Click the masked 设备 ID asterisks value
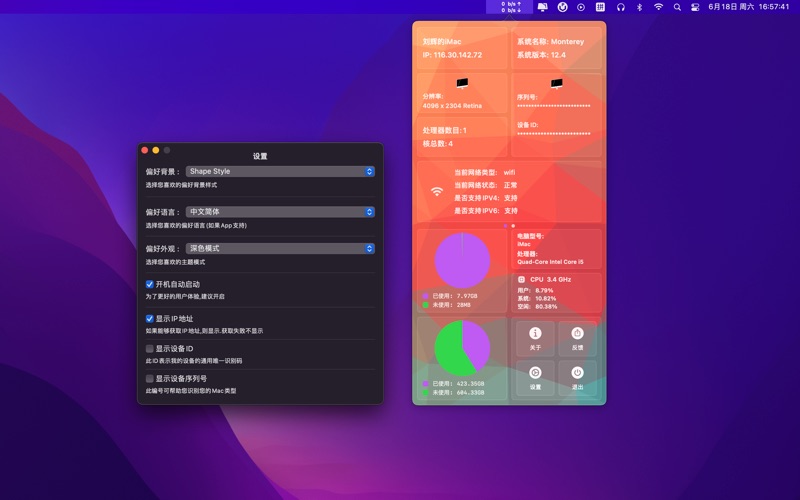The width and height of the screenshot is (800, 500). (554, 134)
